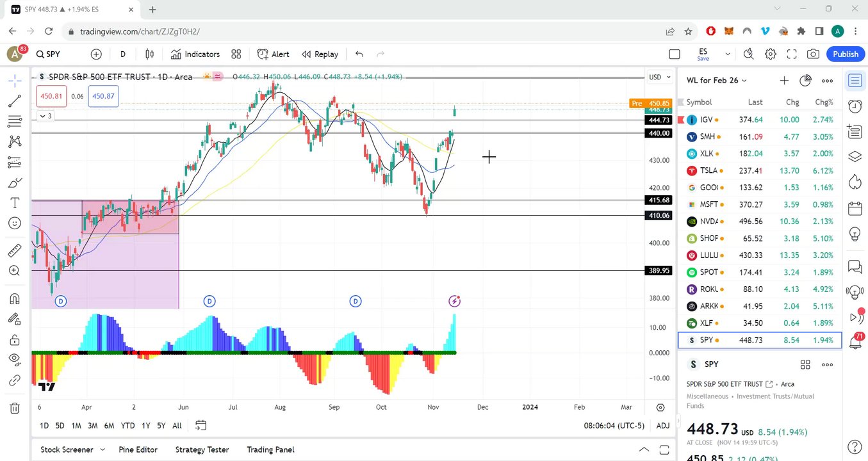Screen dimensions: 868x461
Task: Take a chart snapshot with camera
Action: point(813,54)
